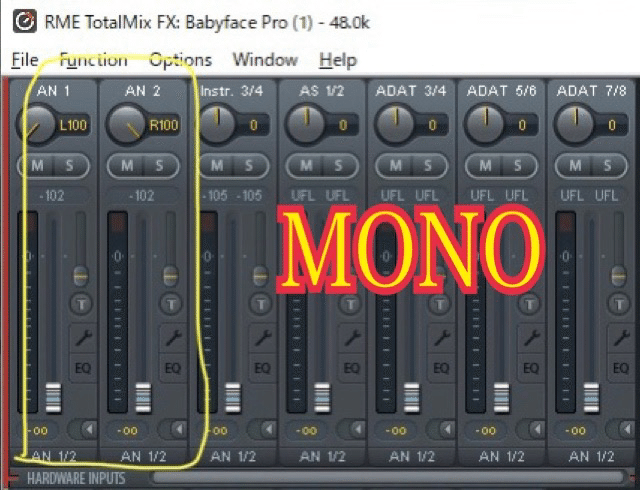
Task: Open the Function menu
Action: [93, 60]
